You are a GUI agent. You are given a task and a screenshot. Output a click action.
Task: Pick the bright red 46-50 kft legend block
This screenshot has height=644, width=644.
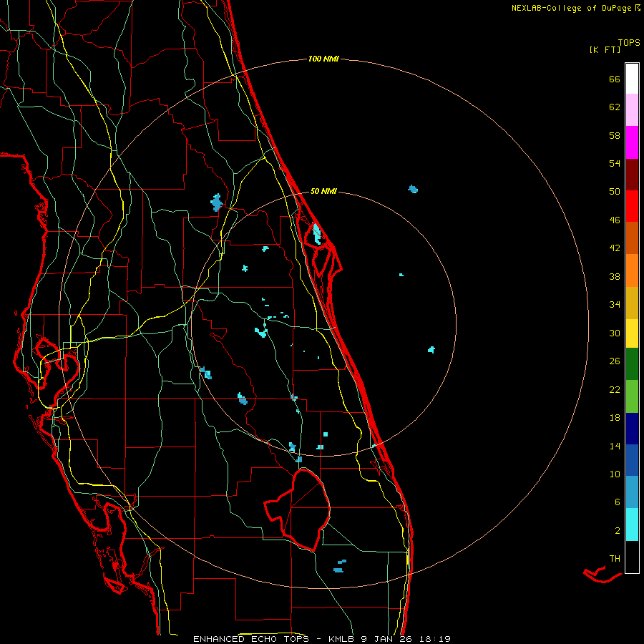[x=632, y=206]
